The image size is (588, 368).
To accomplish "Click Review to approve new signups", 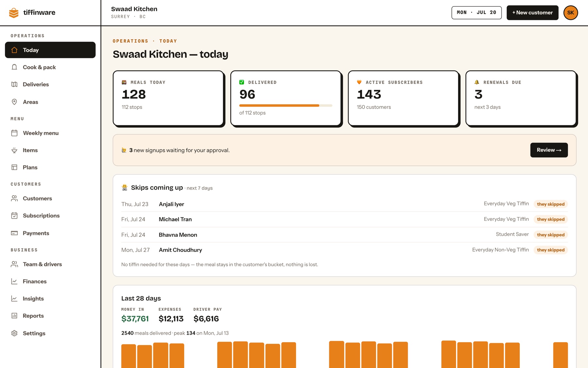I will (549, 150).
